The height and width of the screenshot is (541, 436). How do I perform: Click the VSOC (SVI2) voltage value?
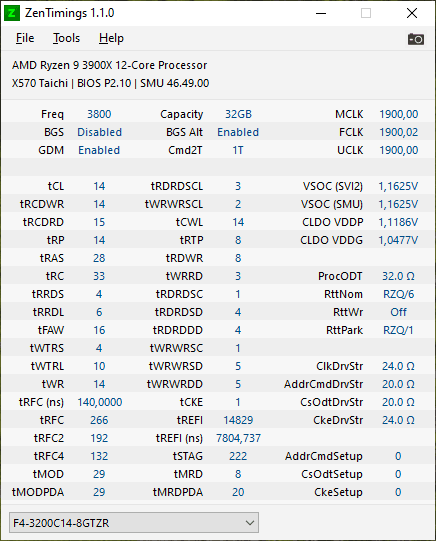coord(398,186)
